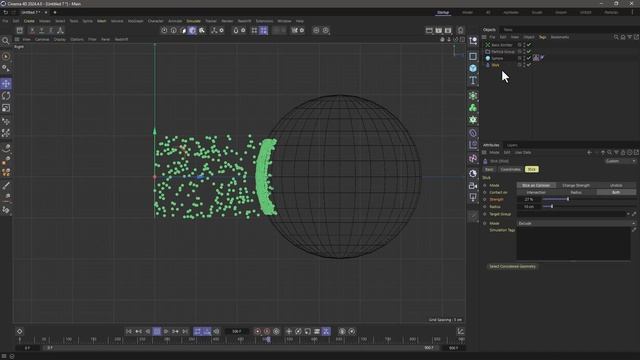Screen dimensions: 640x360
Task: Select the Scale tool in left toolbar
Action: (x=6, y=108)
